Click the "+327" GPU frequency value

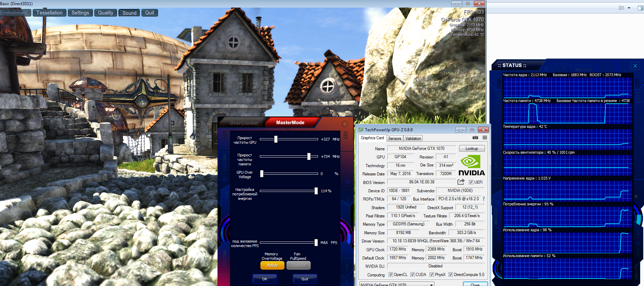pyautogui.click(x=325, y=139)
